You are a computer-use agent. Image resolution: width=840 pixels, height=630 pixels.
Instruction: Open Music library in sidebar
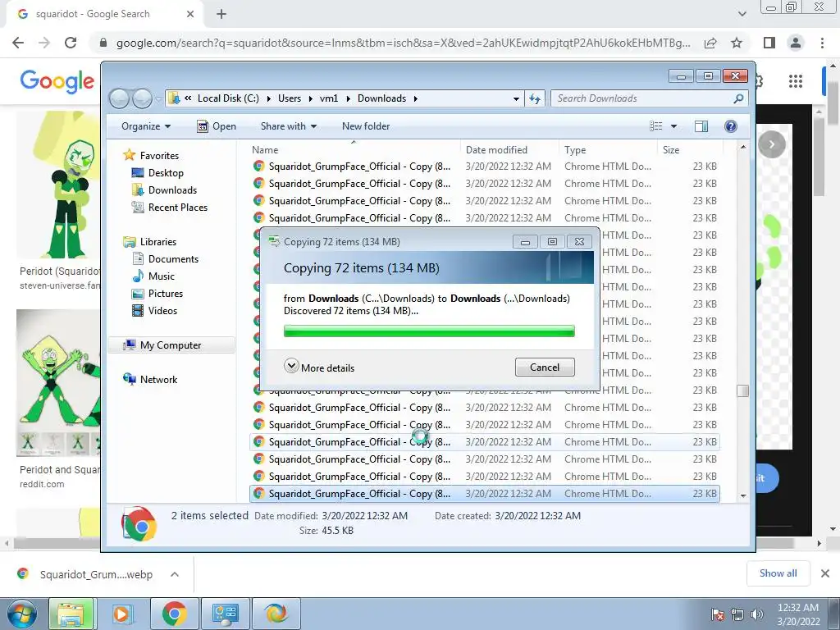click(x=162, y=276)
